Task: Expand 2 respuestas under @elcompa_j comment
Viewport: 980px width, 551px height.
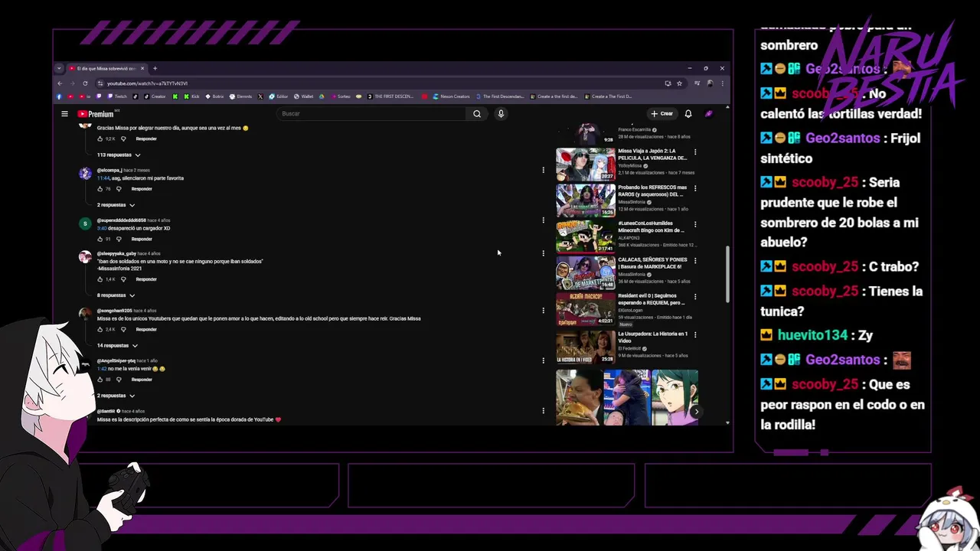Action: pyautogui.click(x=116, y=205)
